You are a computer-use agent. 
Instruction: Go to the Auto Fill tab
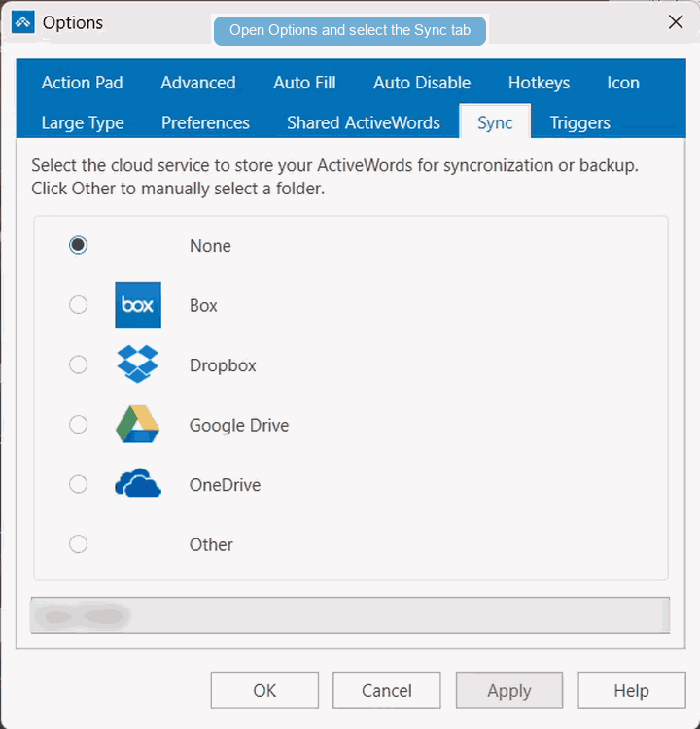point(304,83)
